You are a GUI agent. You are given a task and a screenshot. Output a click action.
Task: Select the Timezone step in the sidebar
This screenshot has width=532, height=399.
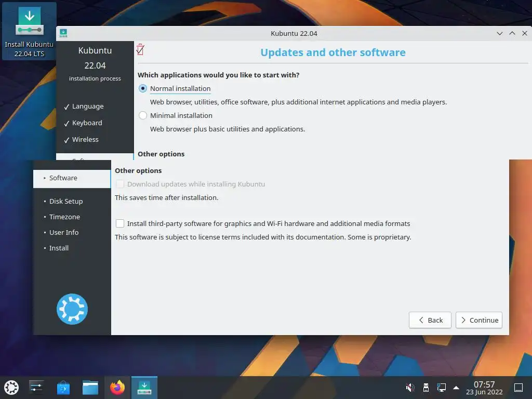[64, 217]
